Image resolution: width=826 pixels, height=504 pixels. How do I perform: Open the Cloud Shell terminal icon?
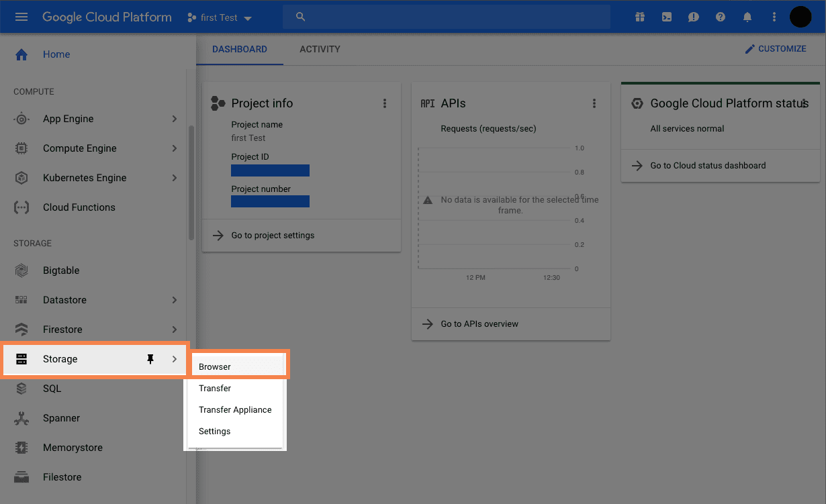[x=667, y=17]
